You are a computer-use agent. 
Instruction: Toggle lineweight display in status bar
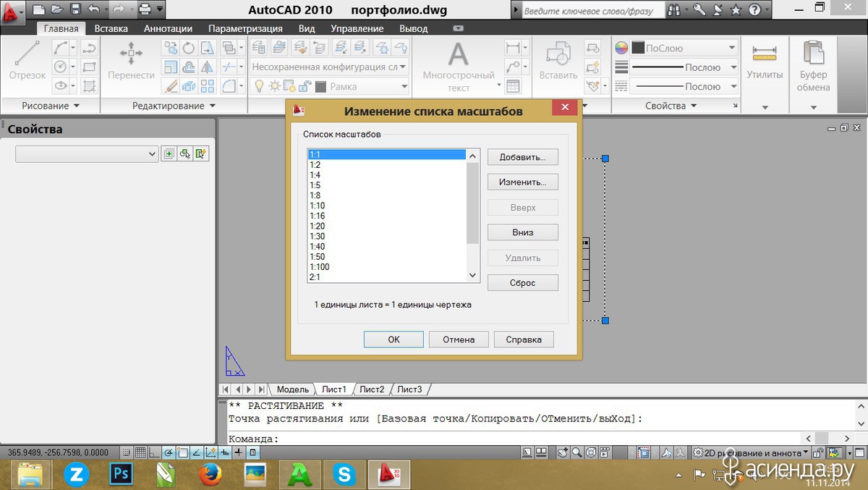(239, 452)
